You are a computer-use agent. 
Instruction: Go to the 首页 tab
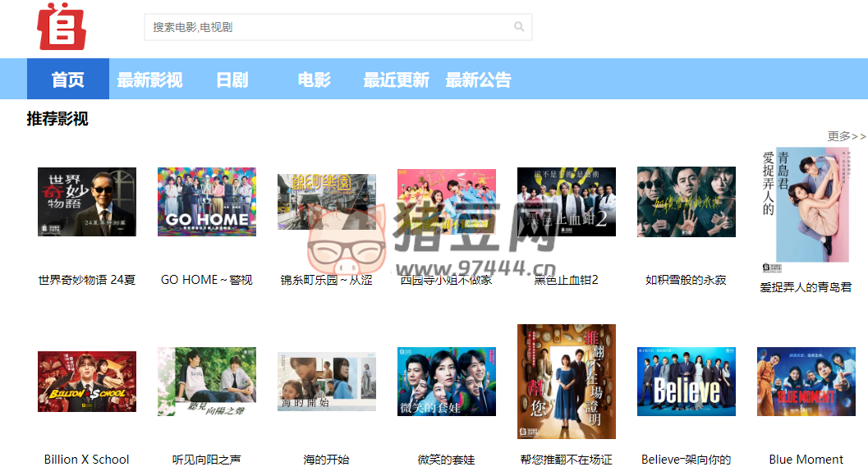(x=68, y=79)
